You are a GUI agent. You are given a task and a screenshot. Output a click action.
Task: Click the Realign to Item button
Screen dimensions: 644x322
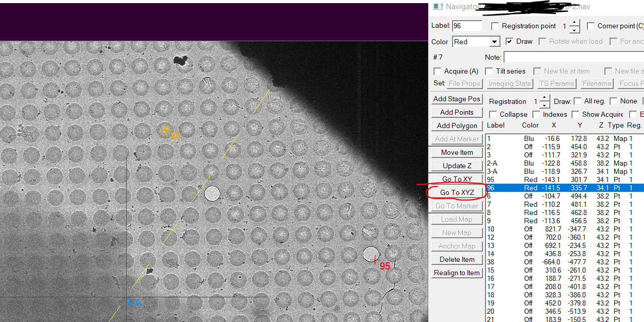pos(457,273)
